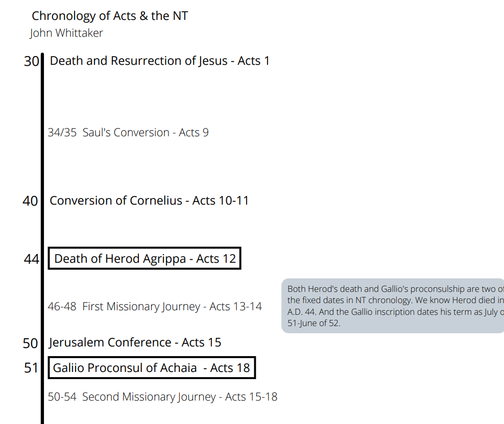Viewport: 504px width, 424px height.
Task: Select the boxed "Death of Herod Agrippa" entry
Action: coord(145,259)
